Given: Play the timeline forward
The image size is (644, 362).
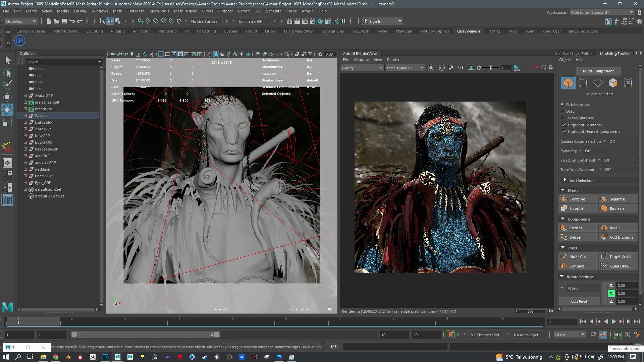Looking at the screenshot, I should click(613, 321).
